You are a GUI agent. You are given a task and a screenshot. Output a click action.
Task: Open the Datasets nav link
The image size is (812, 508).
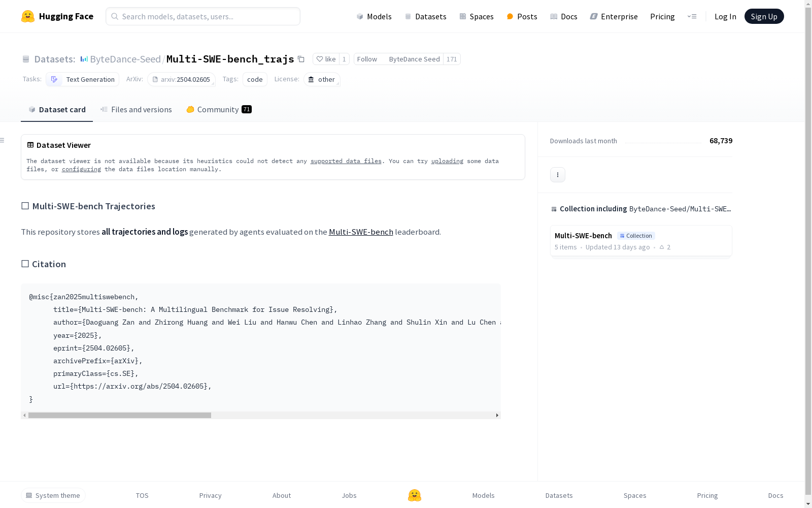(425, 16)
